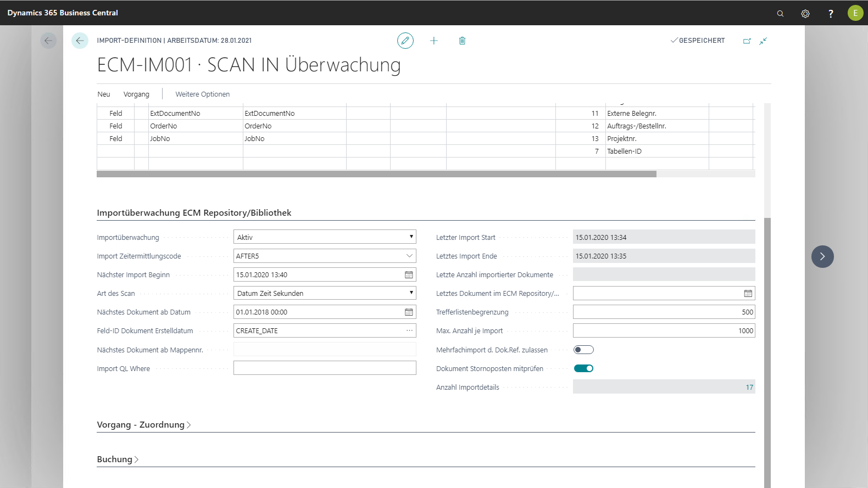
Task: Expand the Buchung section
Action: point(118,459)
